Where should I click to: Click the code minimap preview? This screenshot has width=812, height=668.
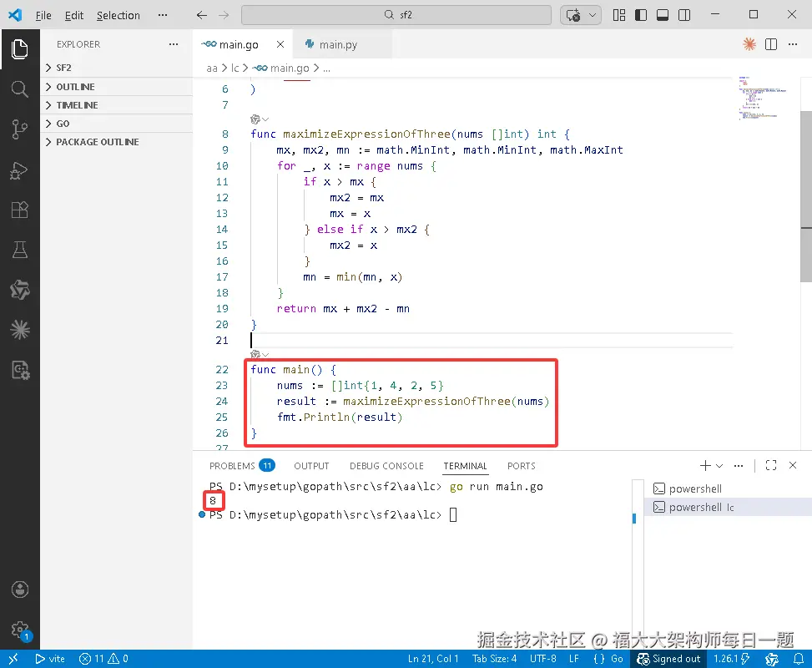762,99
